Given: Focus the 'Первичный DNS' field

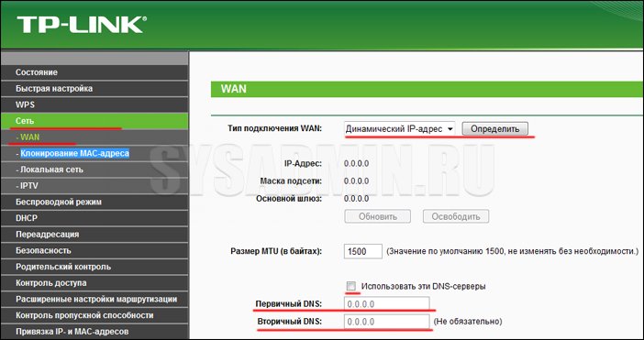Looking at the screenshot, I should point(387,304).
